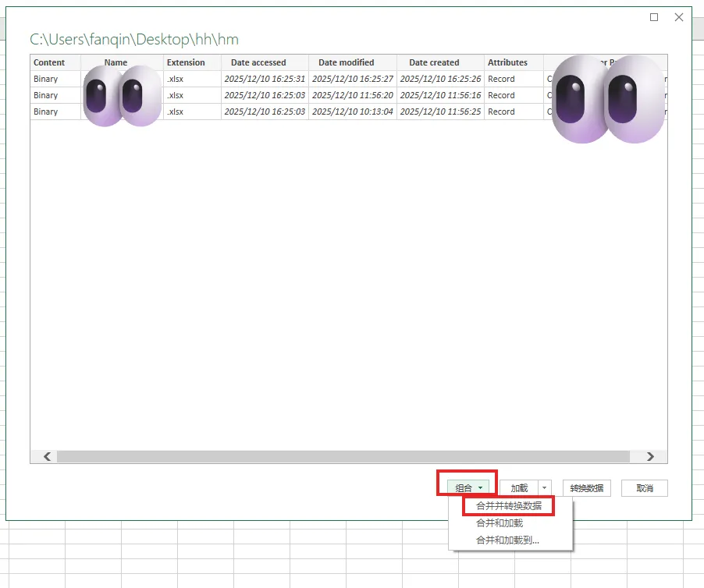Click the 加载 button
The width and height of the screenshot is (704, 588).
tap(519, 488)
